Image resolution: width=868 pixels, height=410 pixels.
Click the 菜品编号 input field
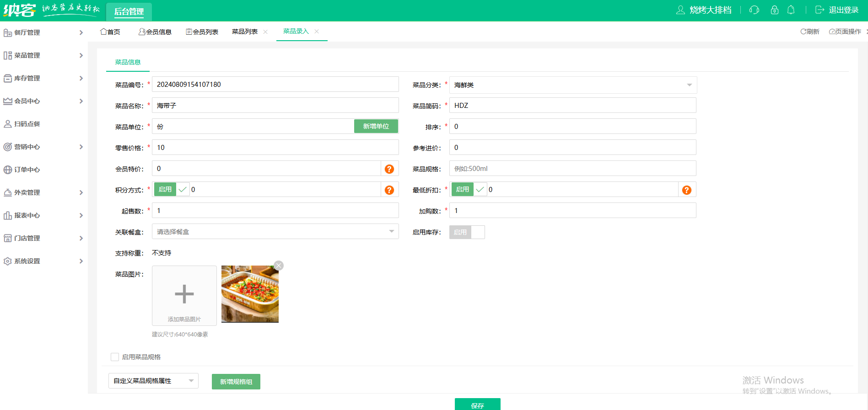tap(275, 84)
